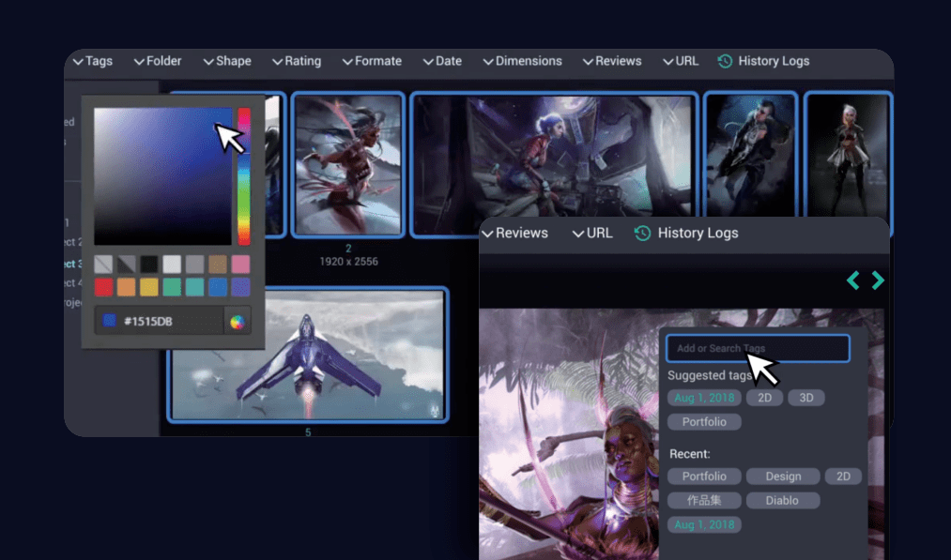Choose the Design tag under Recent
The image size is (951, 560).
pos(783,477)
